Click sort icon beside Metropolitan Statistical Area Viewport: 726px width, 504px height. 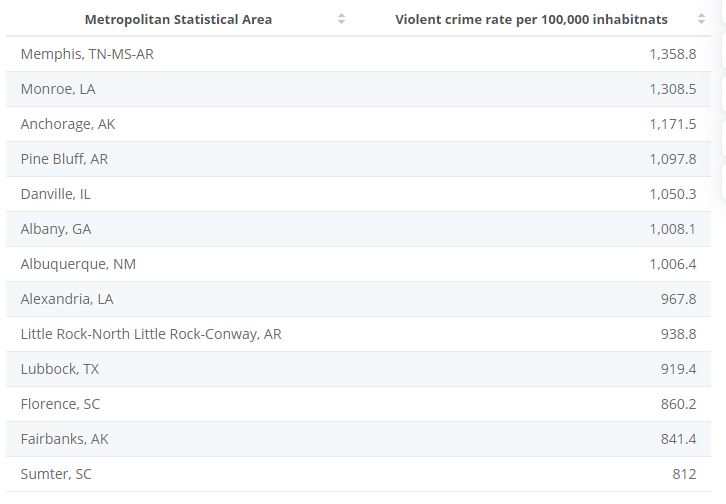341,19
